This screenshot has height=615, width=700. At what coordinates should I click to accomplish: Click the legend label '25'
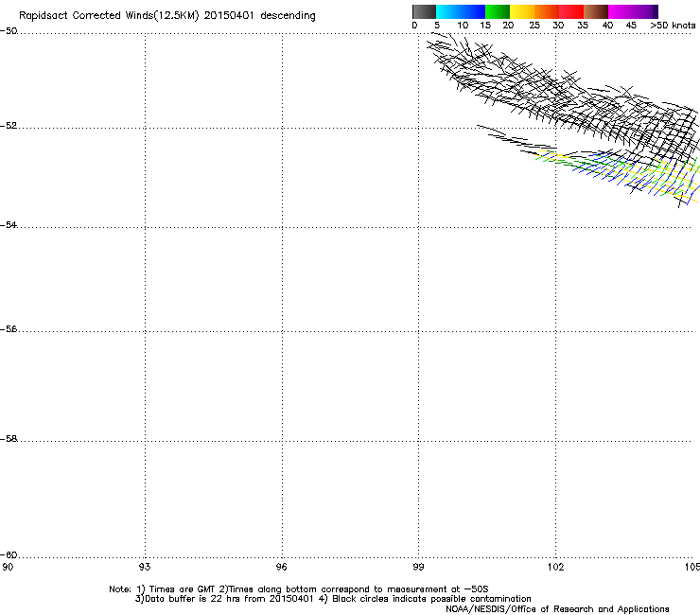click(x=534, y=26)
